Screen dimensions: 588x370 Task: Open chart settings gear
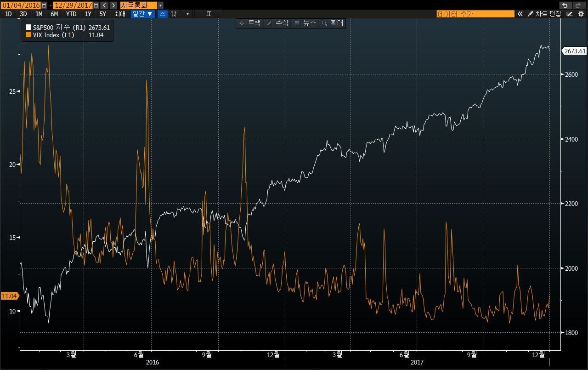pyautogui.click(x=581, y=14)
